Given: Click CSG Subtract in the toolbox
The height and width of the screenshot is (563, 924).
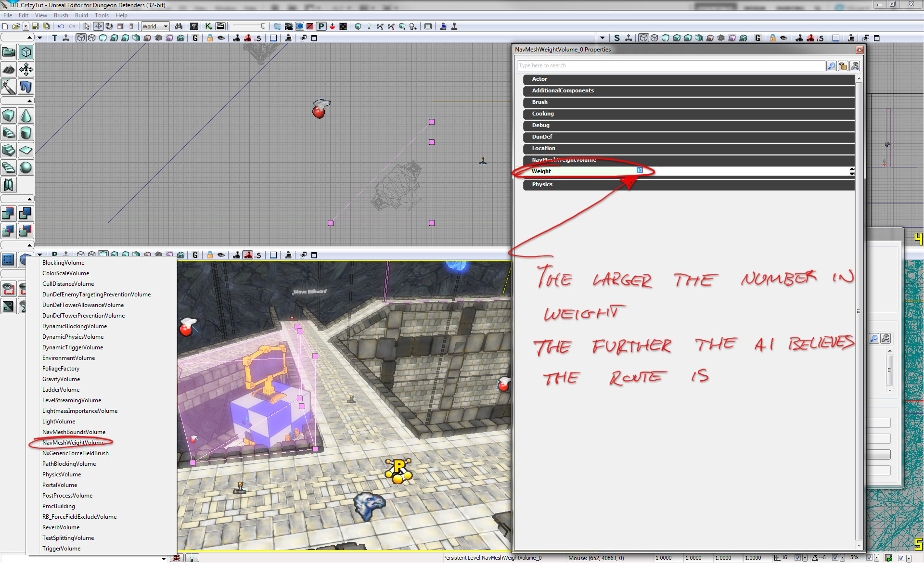Looking at the screenshot, I should click(x=26, y=214).
